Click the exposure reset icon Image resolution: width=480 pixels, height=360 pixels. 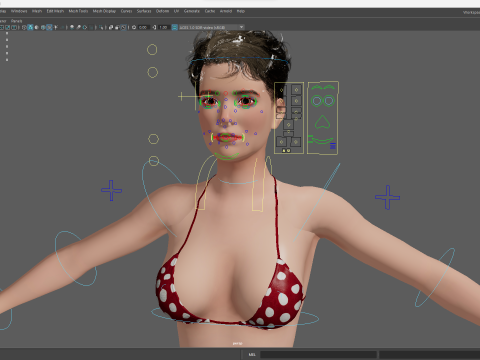point(134,27)
